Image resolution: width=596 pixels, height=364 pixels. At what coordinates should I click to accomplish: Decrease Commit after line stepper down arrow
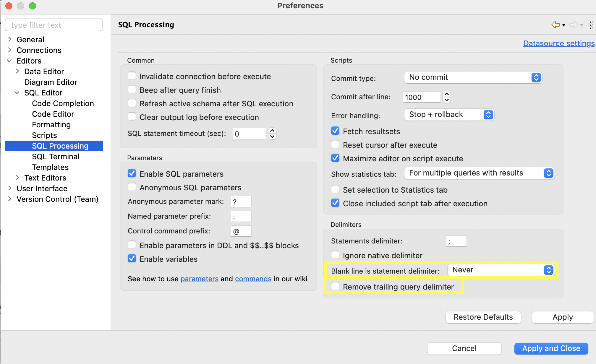point(447,100)
